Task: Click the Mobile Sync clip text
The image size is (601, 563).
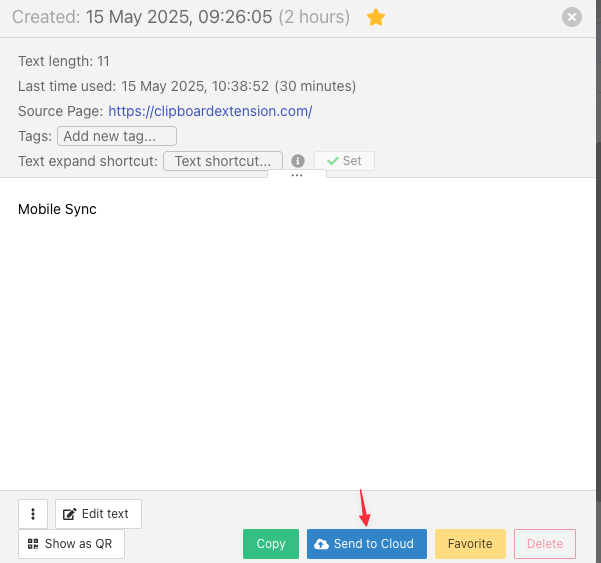Action: [57, 209]
